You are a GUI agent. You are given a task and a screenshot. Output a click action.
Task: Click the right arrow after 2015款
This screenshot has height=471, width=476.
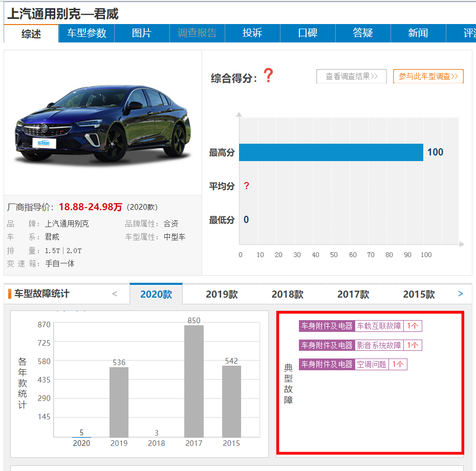[460, 294]
